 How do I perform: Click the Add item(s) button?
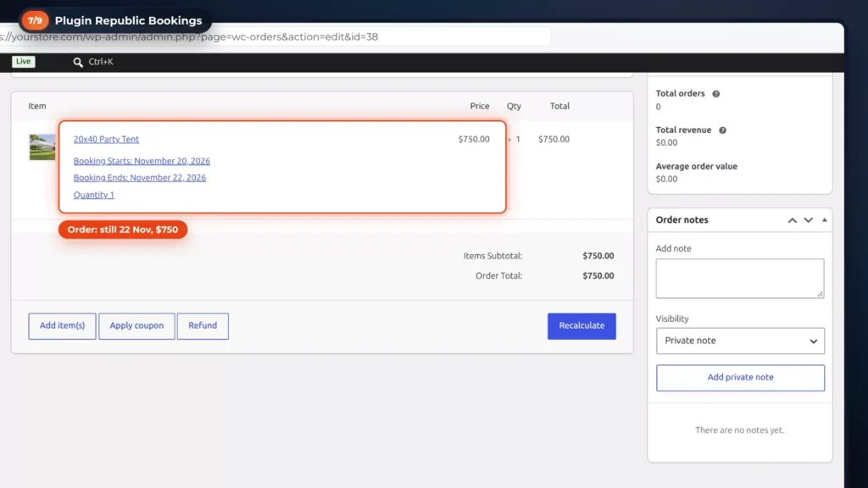[62, 326]
